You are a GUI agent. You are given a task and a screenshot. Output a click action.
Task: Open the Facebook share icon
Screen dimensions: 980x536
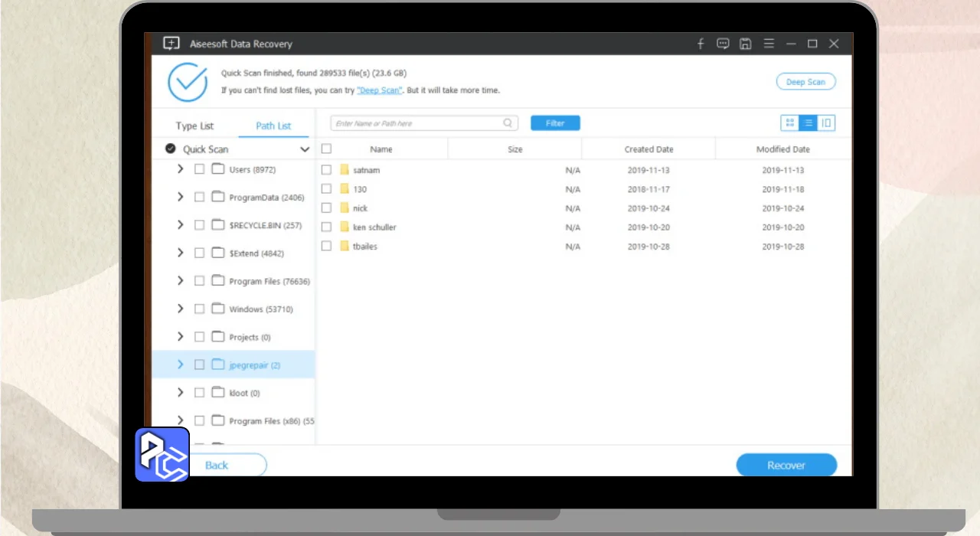pyautogui.click(x=701, y=44)
